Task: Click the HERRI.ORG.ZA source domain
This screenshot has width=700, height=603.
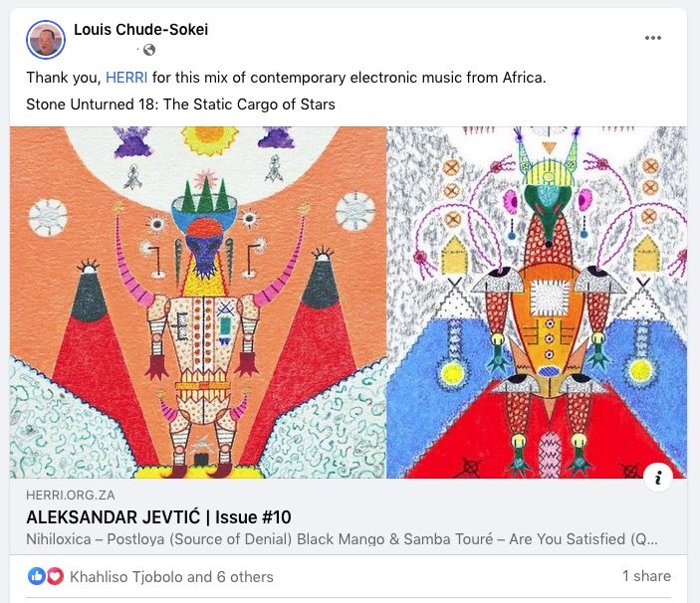Action: 70,496
